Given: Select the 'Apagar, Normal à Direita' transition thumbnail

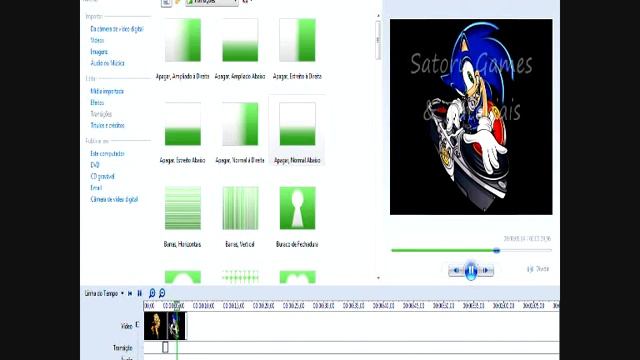Looking at the screenshot, I should click(x=240, y=124).
